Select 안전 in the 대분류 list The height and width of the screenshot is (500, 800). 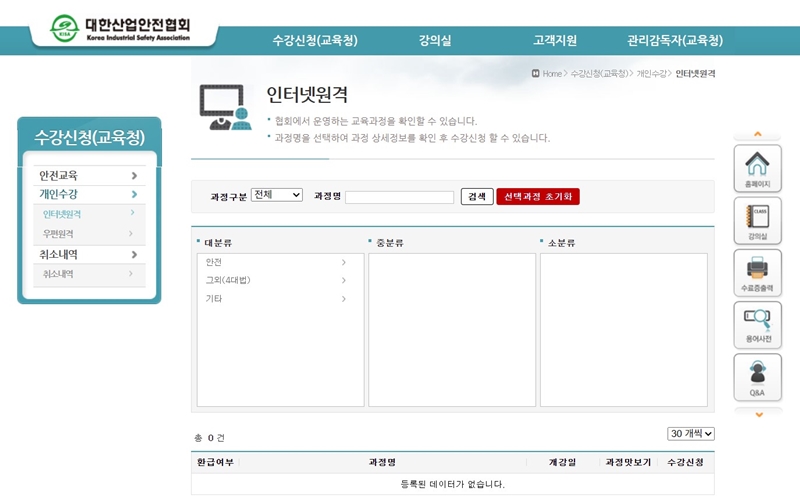coord(214,262)
